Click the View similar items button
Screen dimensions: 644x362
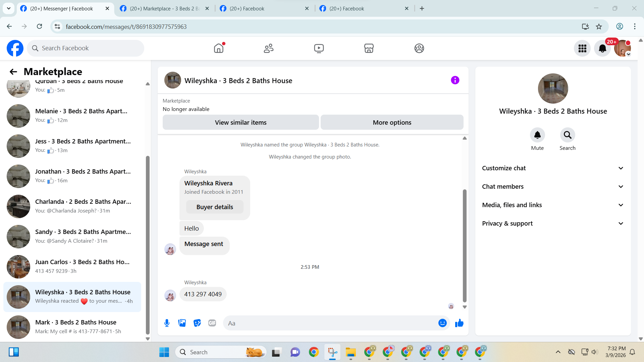(240, 122)
